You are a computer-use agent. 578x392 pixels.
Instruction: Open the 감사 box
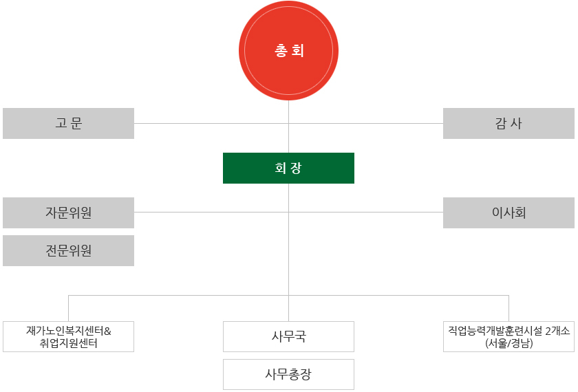(509, 123)
